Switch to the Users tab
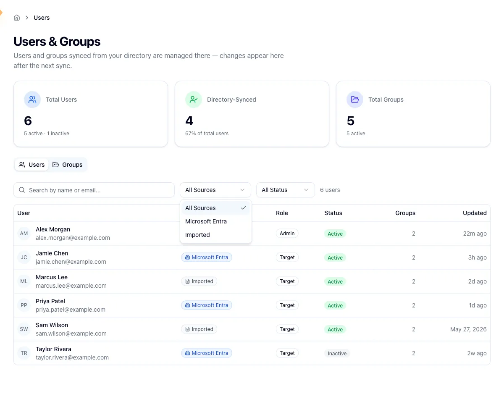The width and height of the screenshot is (504, 420). (31, 165)
